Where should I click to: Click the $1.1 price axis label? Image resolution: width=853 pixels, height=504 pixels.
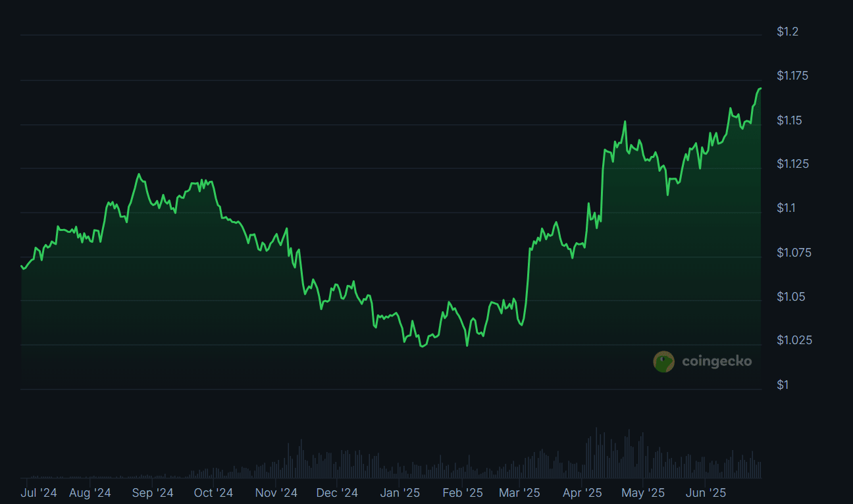click(787, 208)
